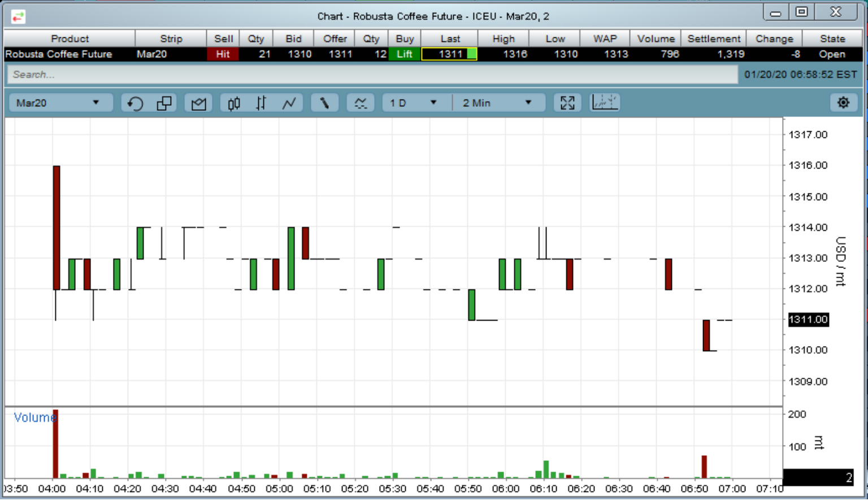Image resolution: width=868 pixels, height=501 pixels.
Task: Click in the Search field
Action: [372, 75]
